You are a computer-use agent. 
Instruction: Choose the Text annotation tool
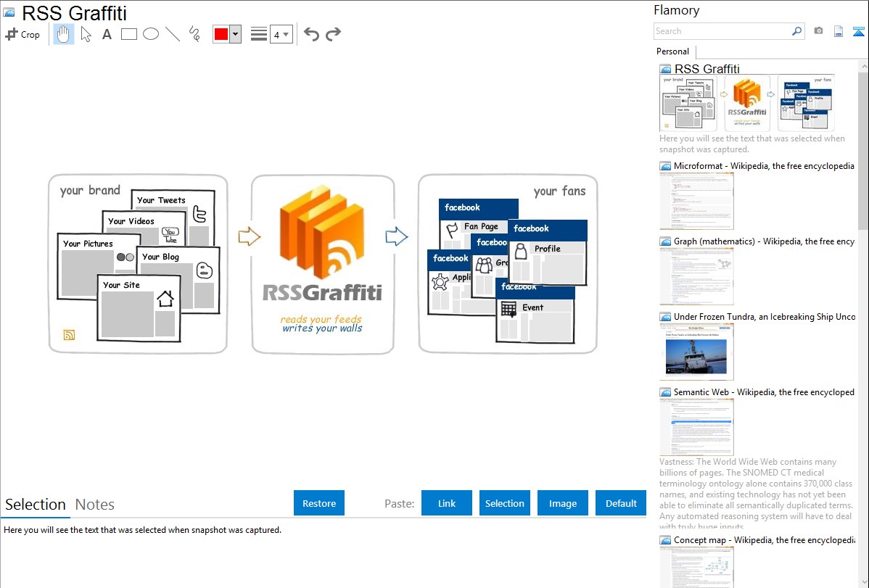(x=107, y=34)
